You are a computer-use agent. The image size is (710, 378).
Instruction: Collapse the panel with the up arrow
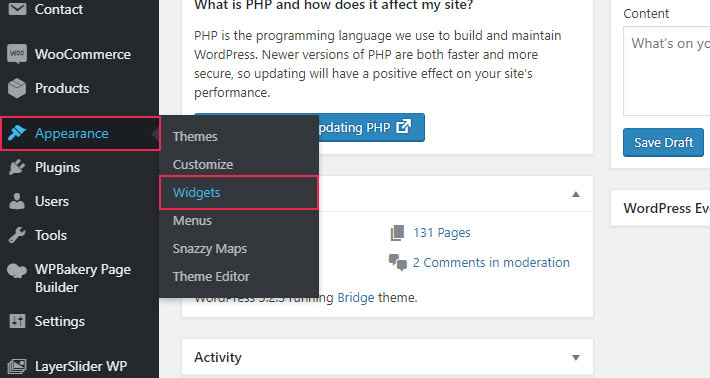click(x=576, y=194)
